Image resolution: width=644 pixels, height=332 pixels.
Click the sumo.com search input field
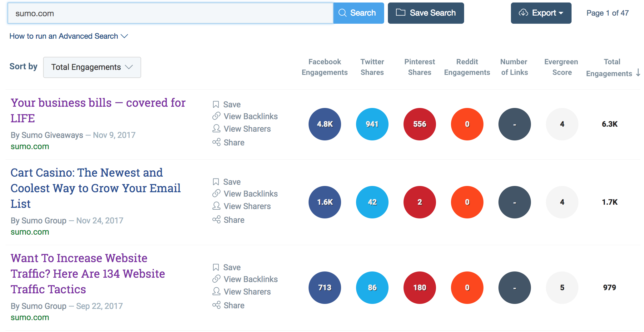coord(171,13)
